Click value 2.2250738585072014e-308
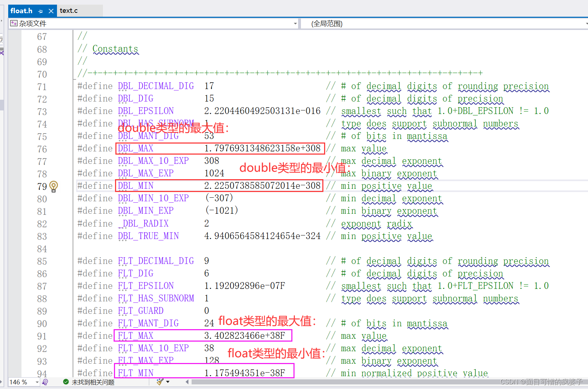 [262, 186]
